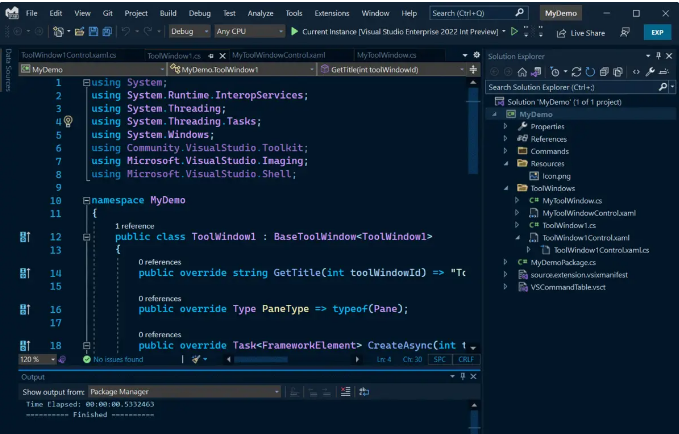The height and width of the screenshot is (434, 679).
Task: Click Show All Files icon
Action: tap(618, 72)
